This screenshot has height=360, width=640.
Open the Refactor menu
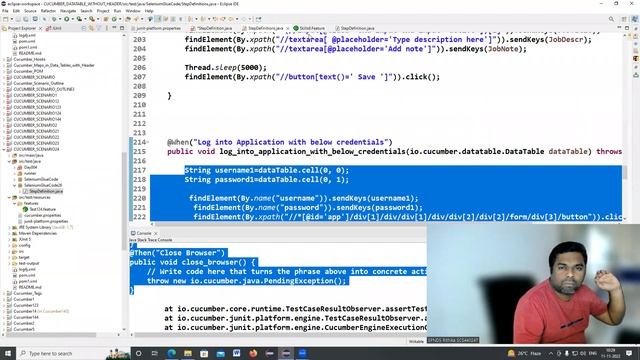(x=48, y=11)
